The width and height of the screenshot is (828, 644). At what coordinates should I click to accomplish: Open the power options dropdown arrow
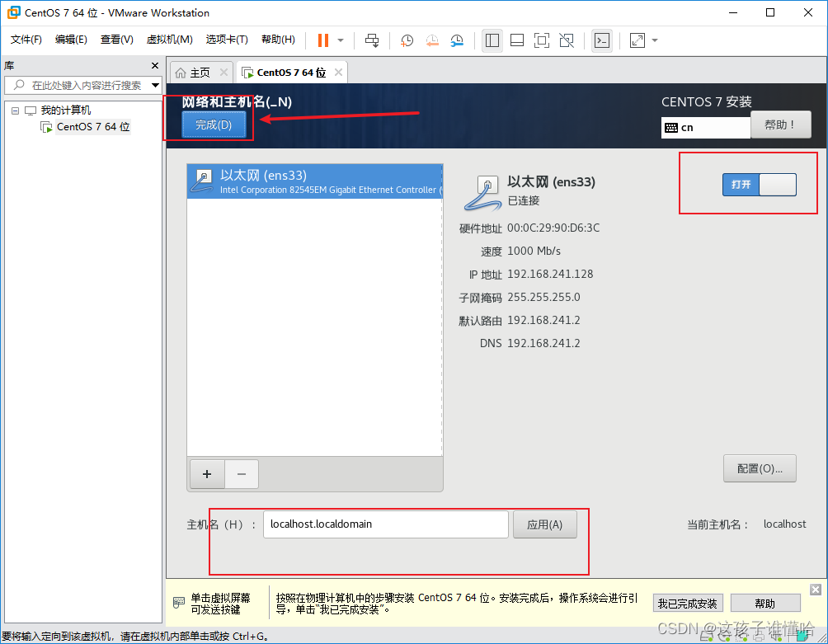point(341,40)
